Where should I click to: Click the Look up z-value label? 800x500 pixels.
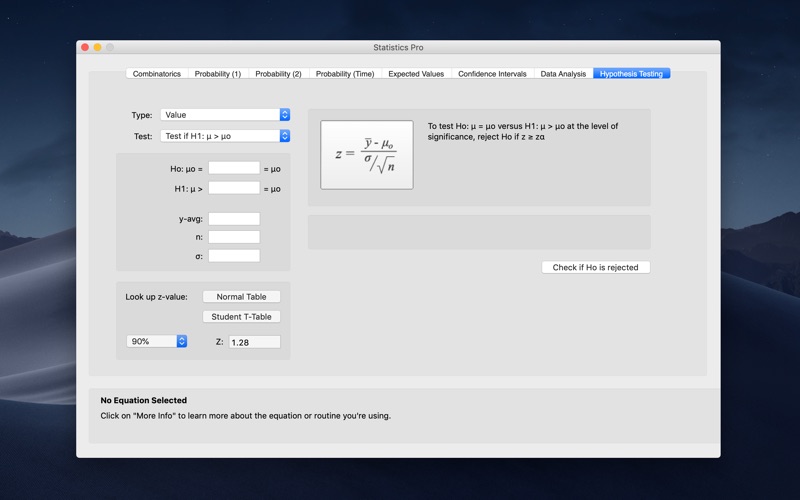[157, 296]
